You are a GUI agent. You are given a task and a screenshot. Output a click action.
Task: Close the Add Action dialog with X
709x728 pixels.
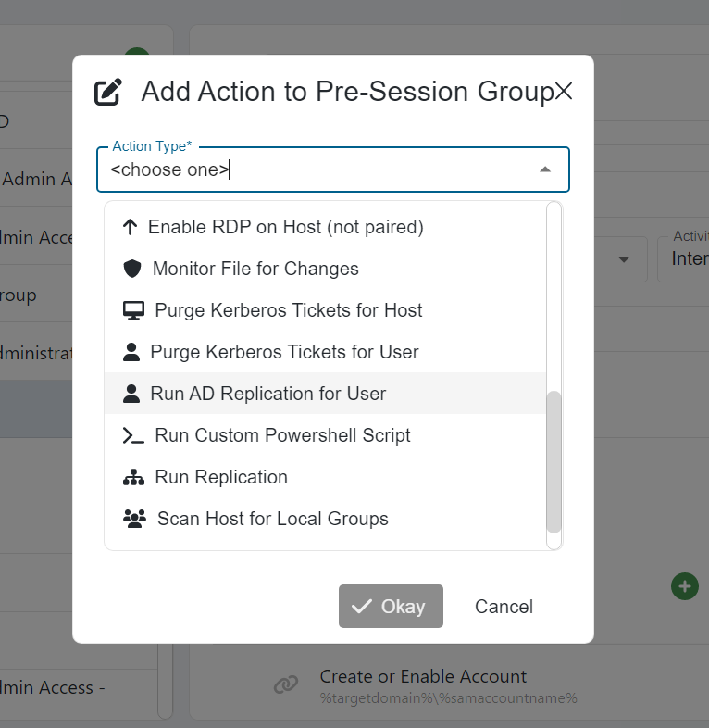coord(564,92)
